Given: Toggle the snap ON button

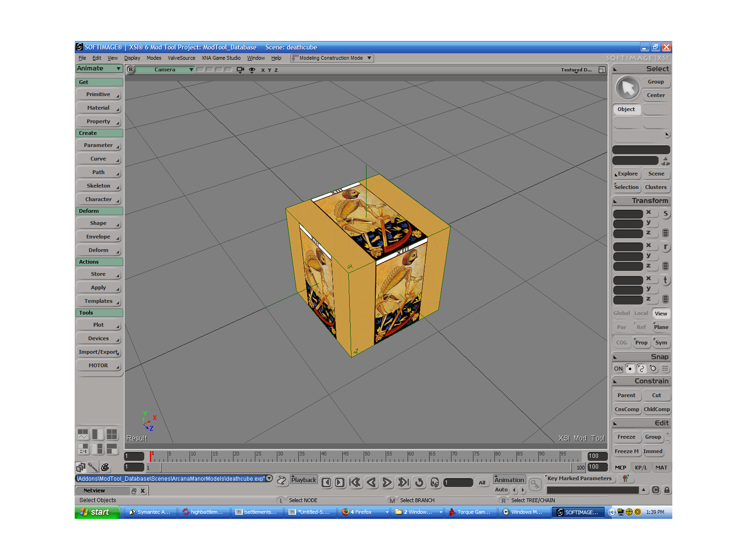Looking at the screenshot, I should coord(618,369).
